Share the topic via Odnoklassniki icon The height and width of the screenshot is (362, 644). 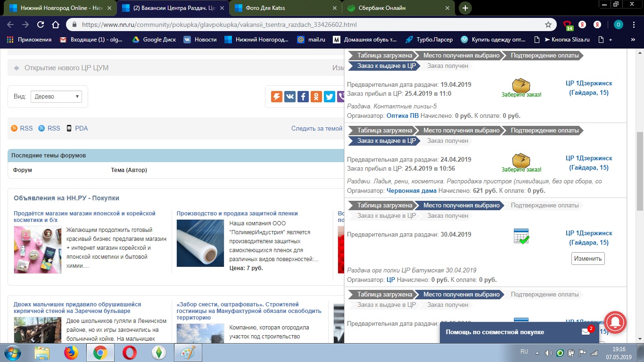(316, 97)
